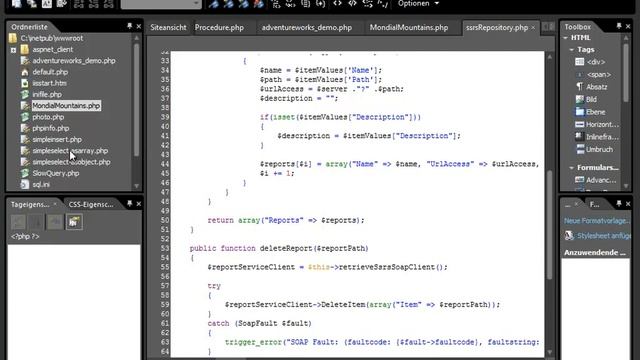Select the Inlinefra... item in Toolbox
Viewport: 640px width, 360px height.
pos(597,137)
